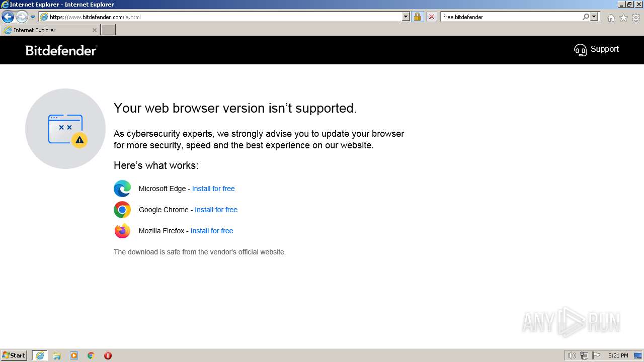Open the Windows Start menu

pos(14,355)
